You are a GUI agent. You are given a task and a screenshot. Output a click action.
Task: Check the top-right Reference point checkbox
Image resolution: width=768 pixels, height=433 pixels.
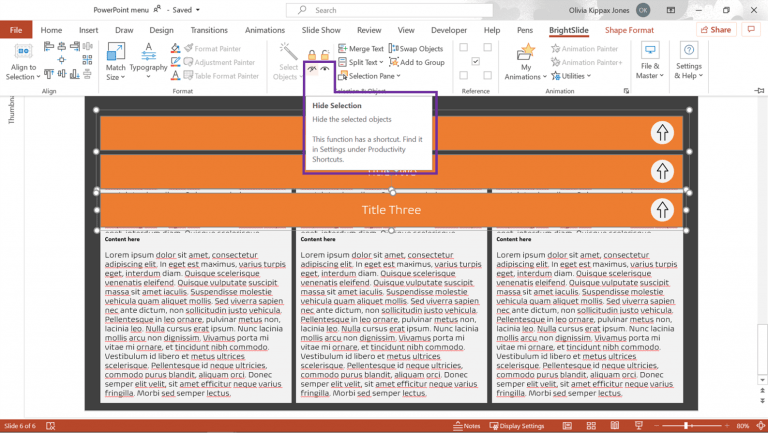point(487,48)
